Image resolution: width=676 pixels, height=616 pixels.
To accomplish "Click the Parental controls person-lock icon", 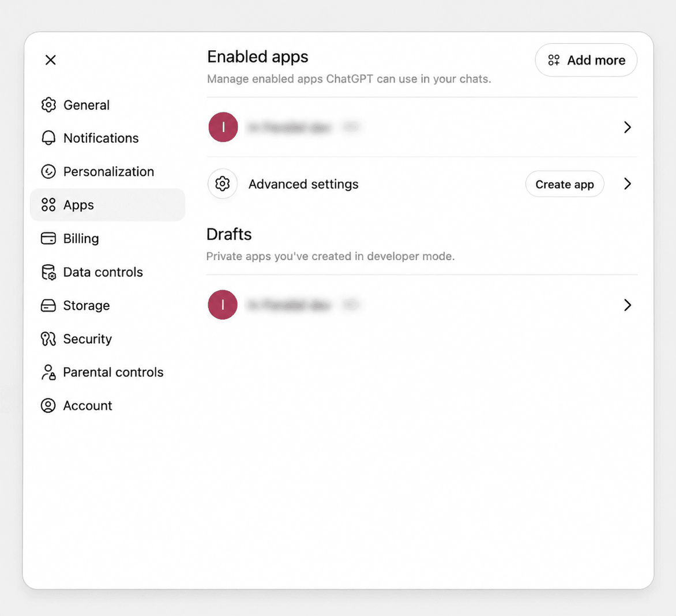I will click(x=48, y=373).
